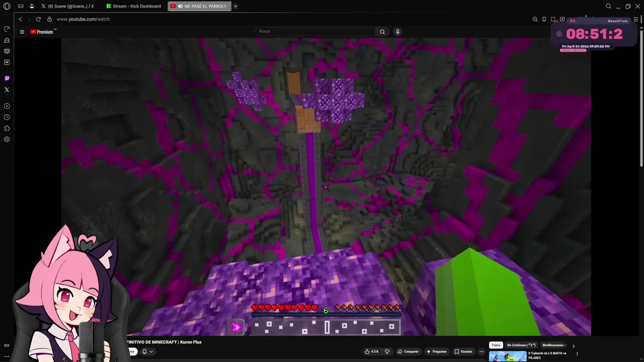The height and width of the screenshot is (362, 644).
Task: Start voice search with microphone
Action: coord(397,32)
